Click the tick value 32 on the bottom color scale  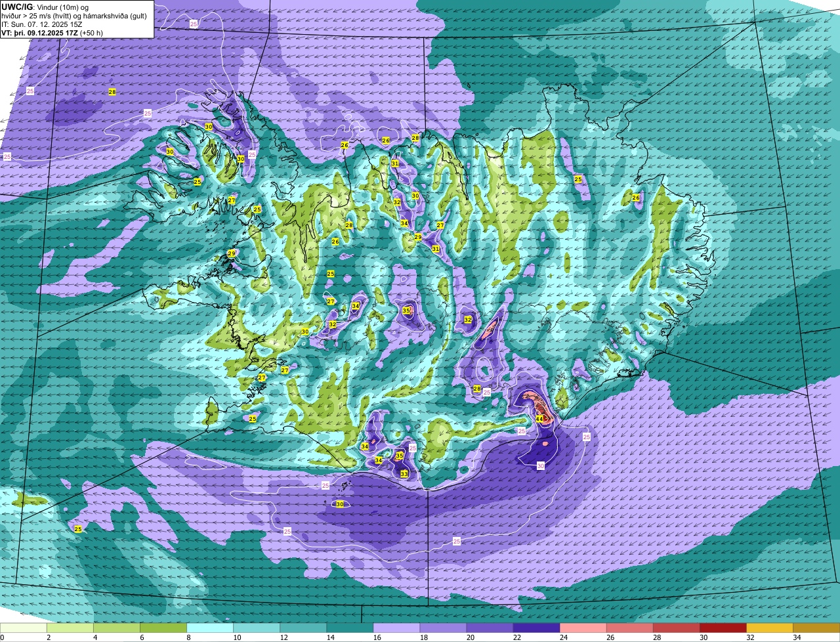tap(750, 637)
